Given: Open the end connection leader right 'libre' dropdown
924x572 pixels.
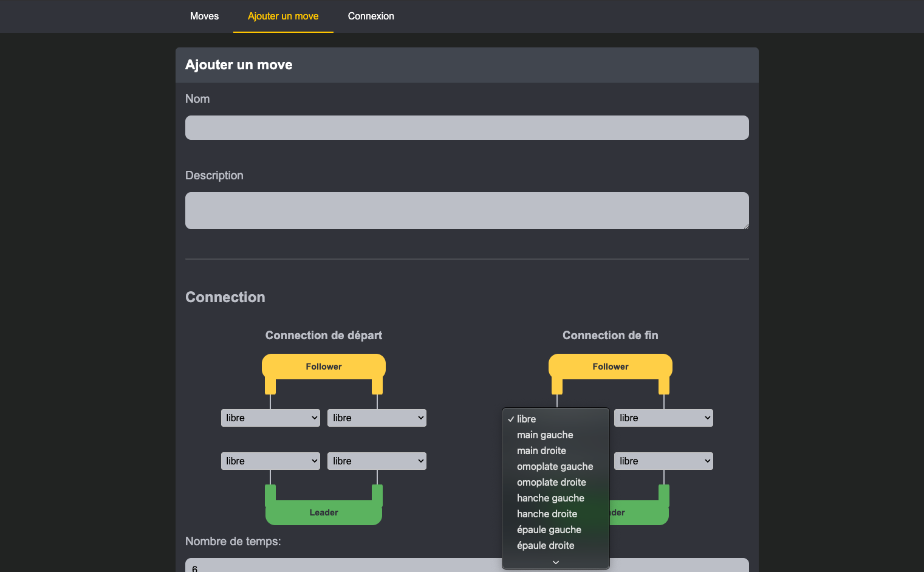Looking at the screenshot, I should tap(663, 461).
